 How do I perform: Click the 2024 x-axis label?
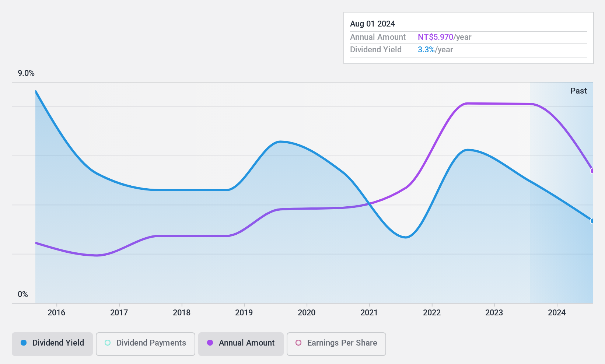click(557, 313)
